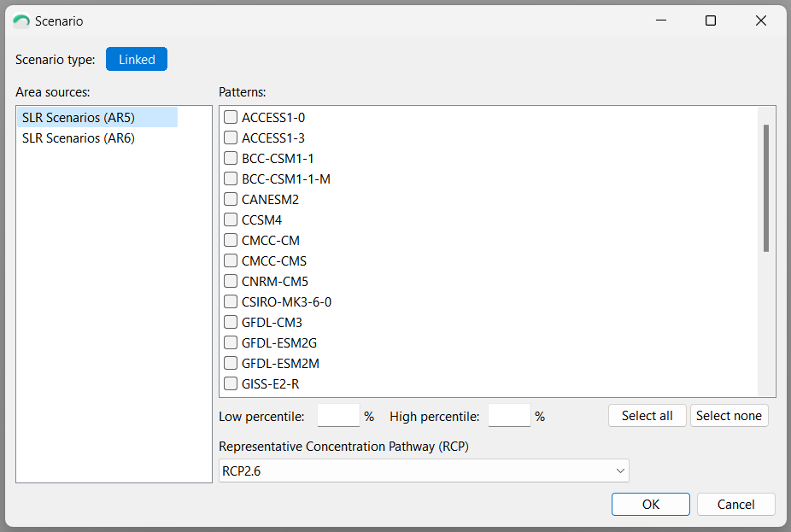Select SLR Scenarios (AR6) area source
Viewport: 791px width, 532px height.
[79, 138]
